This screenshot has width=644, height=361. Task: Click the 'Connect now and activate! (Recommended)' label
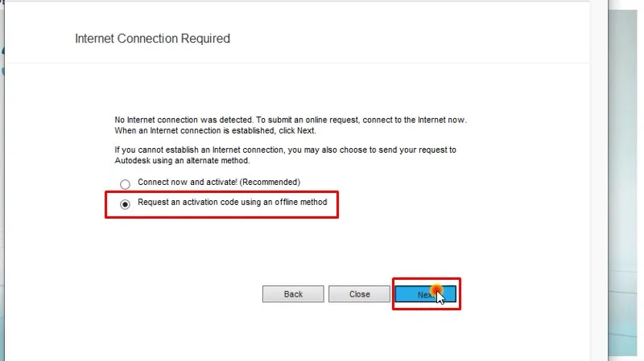(x=218, y=183)
